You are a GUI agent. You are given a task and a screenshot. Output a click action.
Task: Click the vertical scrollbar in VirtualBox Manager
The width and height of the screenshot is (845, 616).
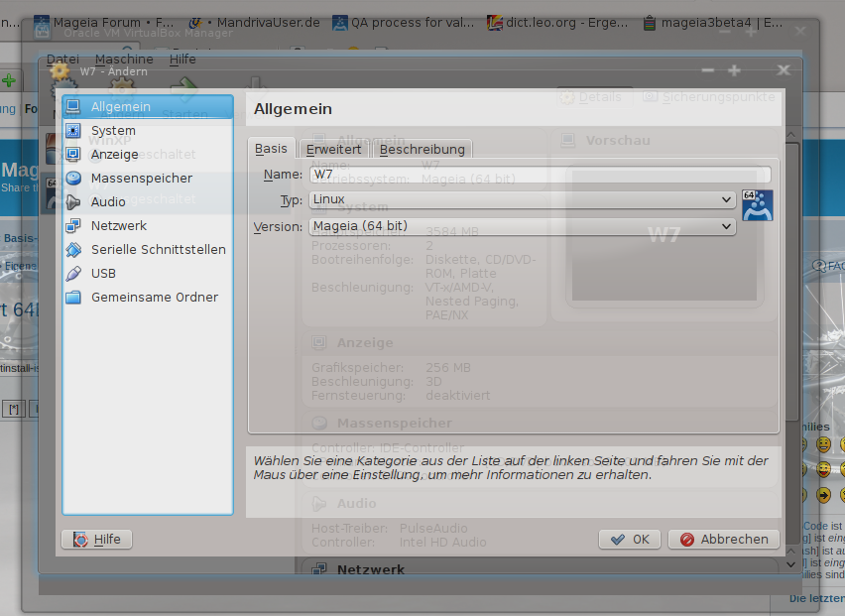tap(791, 281)
